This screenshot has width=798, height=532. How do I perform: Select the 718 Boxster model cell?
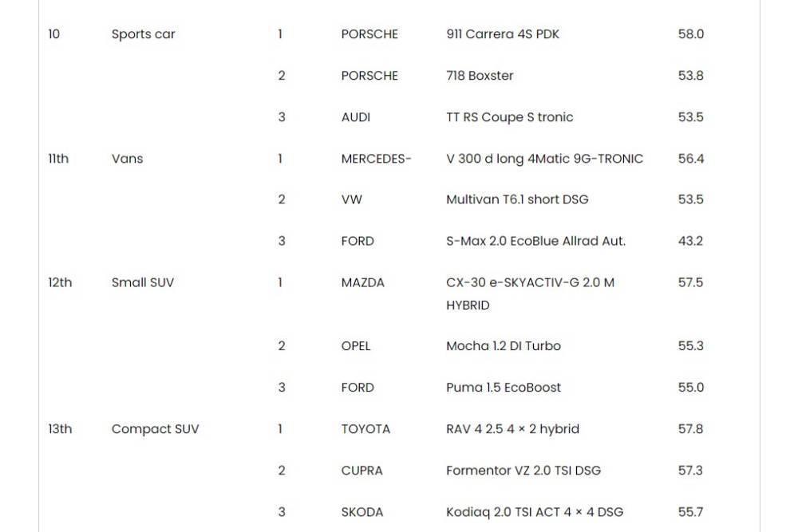[x=480, y=76]
